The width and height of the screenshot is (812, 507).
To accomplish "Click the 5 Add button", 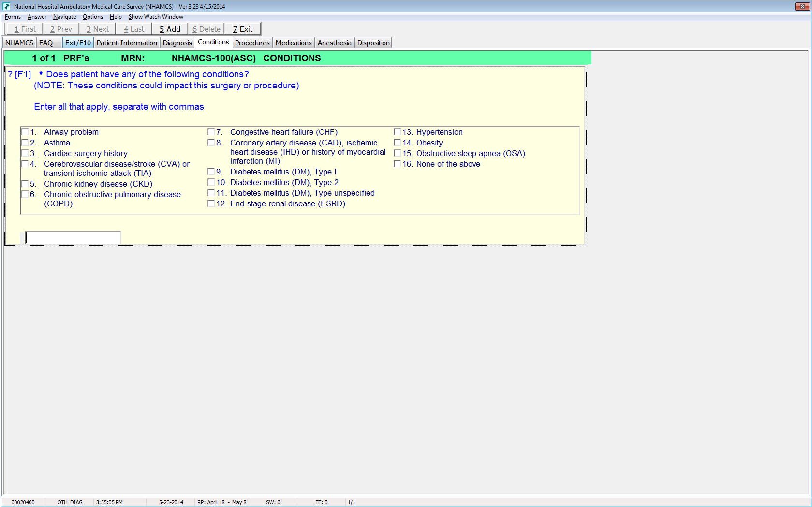I will pyautogui.click(x=170, y=29).
